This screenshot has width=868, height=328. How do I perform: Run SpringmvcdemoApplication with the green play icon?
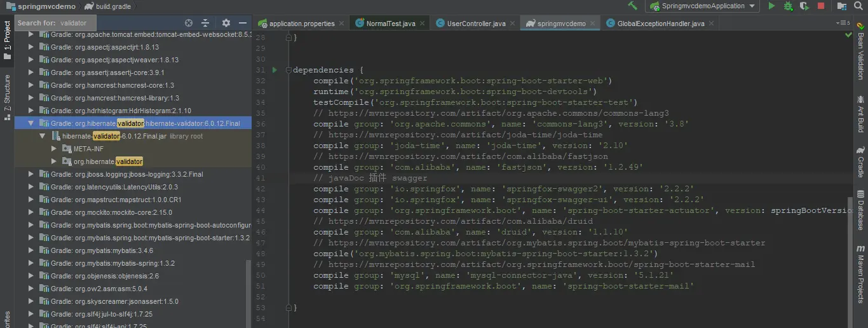(771, 6)
